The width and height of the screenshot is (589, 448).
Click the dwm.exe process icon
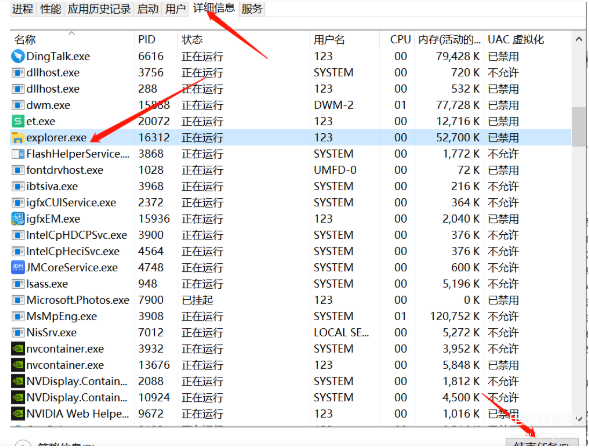tap(18, 105)
